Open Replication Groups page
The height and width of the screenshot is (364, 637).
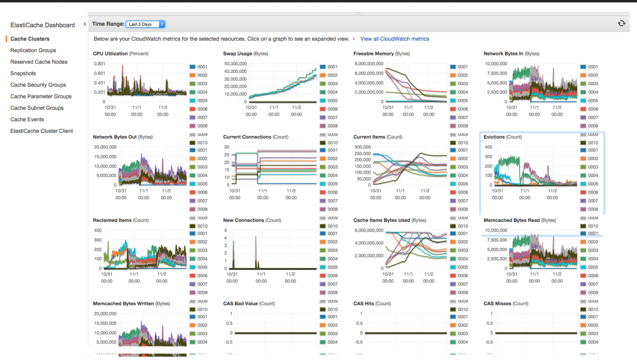(33, 51)
